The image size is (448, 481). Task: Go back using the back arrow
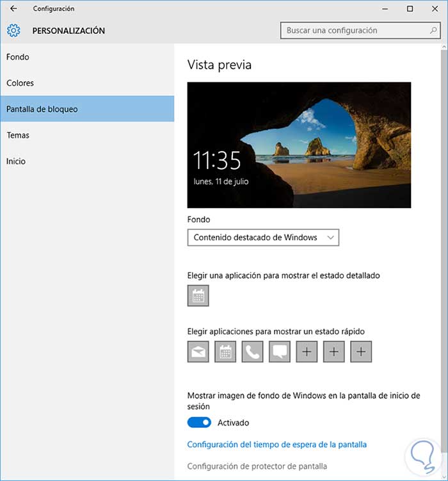(x=13, y=8)
